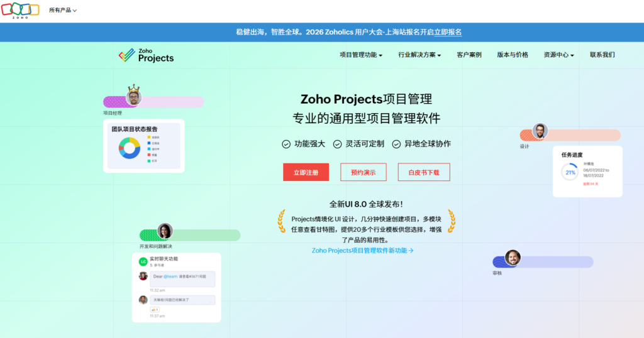The height and width of the screenshot is (338, 644).
Task: Click the 设计 avatar photo
Action: pos(540,131)
